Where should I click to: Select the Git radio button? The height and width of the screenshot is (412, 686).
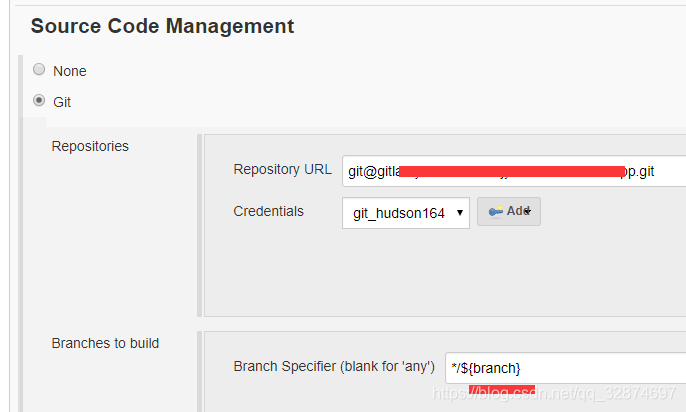[x=39, y=101]
